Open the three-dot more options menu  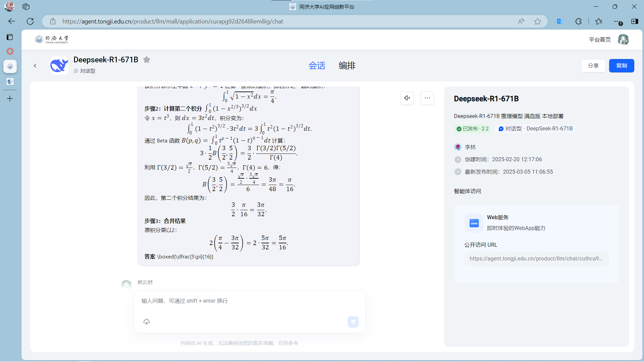427,98
